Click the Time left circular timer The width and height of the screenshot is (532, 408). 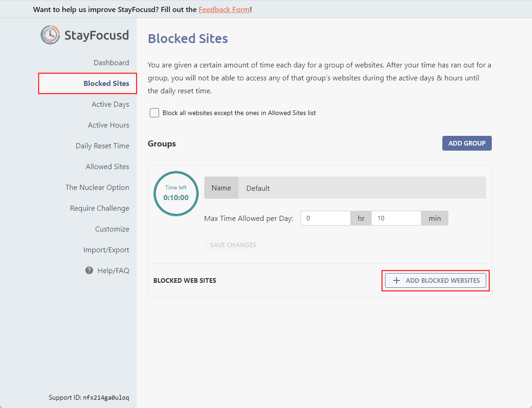pyautogui.click(x=176, y=193)
